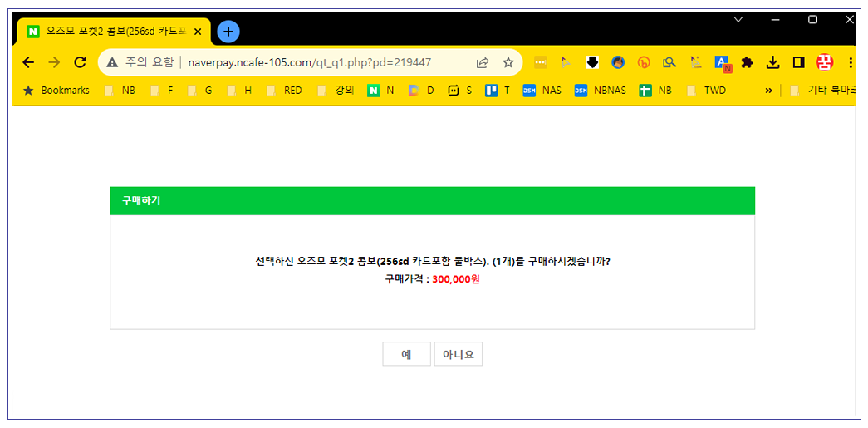This screenshot has height=428, width=868.
Task: Minimize the browser window
Action: pos(775,19)
